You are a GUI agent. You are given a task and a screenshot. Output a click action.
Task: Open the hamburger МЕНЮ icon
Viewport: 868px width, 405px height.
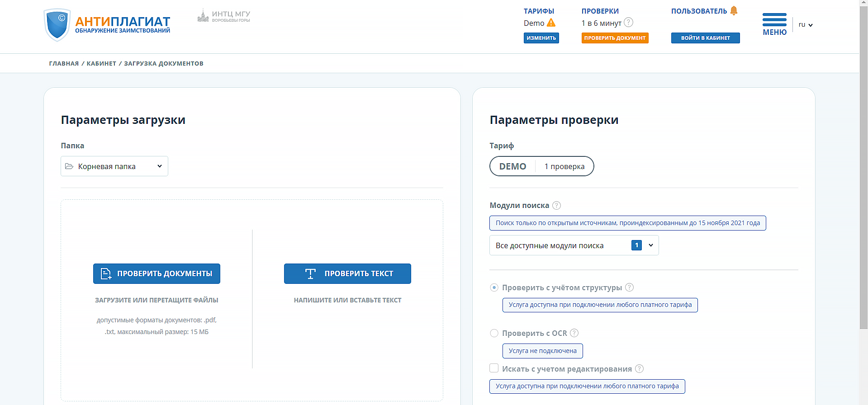point(774,24)
